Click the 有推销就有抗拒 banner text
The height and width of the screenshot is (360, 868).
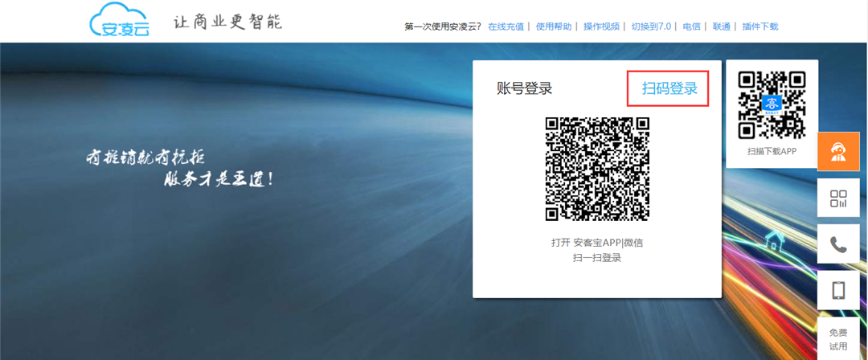coord(145,157)
